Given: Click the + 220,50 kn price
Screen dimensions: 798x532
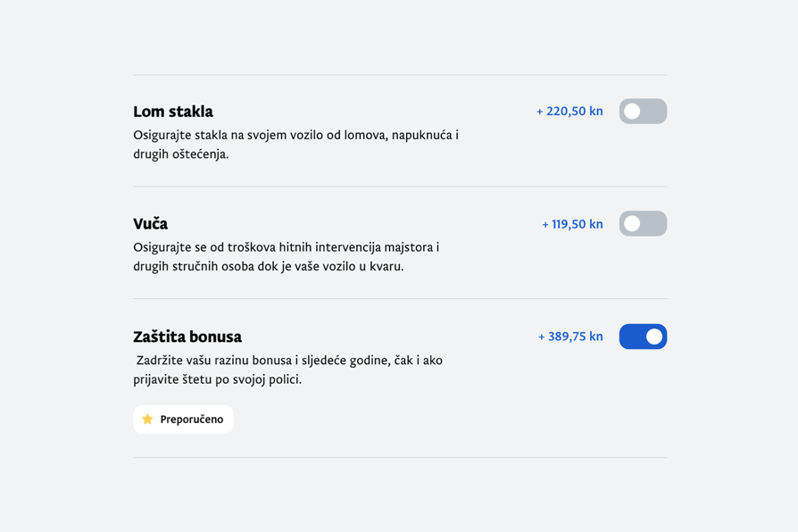Looking at the screenshot, I should coord(569,112).
